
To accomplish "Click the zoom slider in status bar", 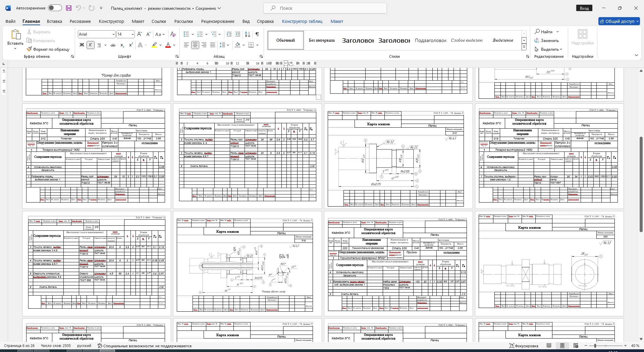I will tap(595, 346).
